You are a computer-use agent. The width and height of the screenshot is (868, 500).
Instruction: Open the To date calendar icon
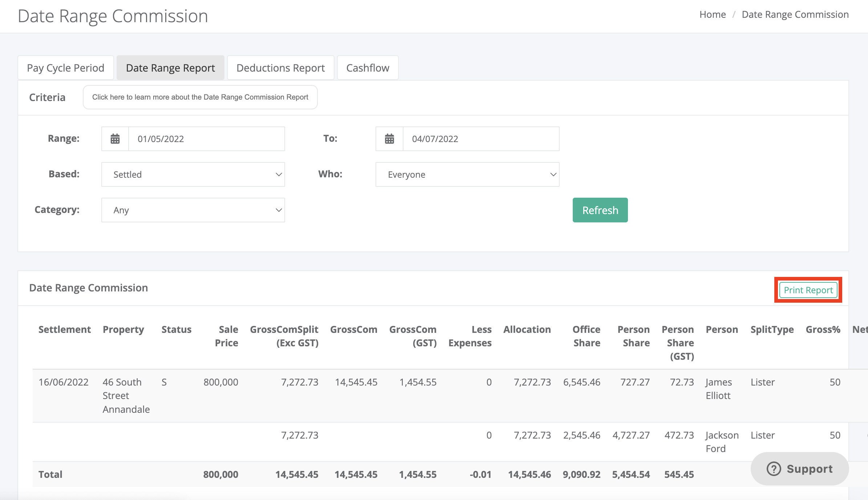(389, 139)
